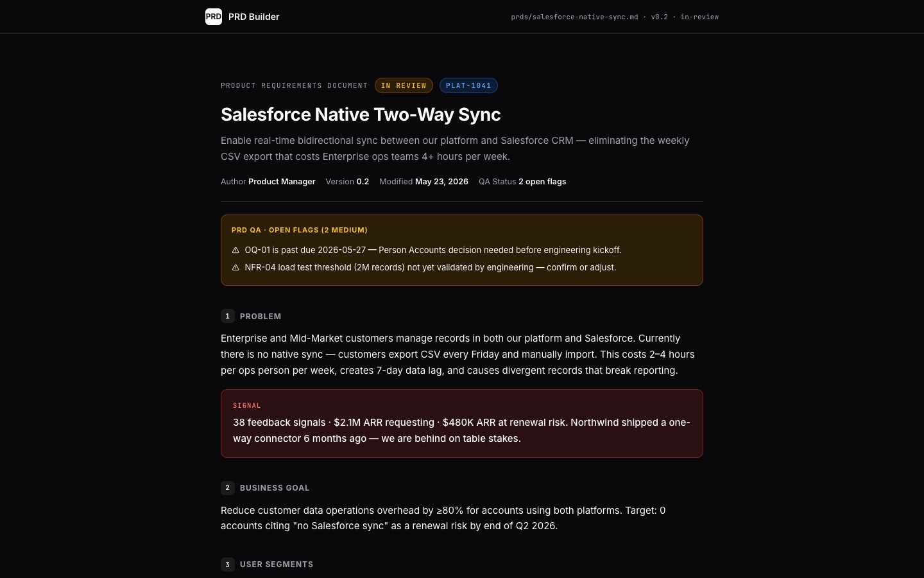Click the PRD logo icon

(214, 17)
